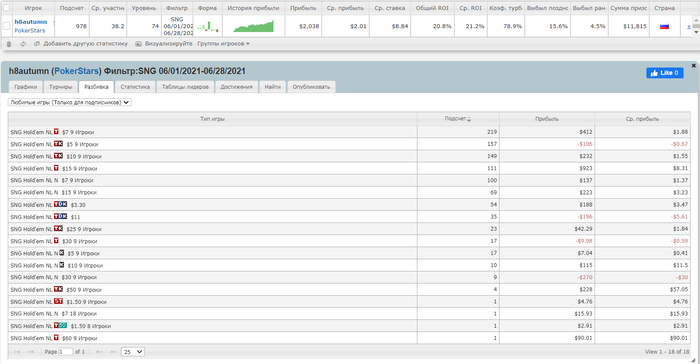
Task: Sort by Ср. прибыль column in breakdown table
Action: [x=642, y=119]
